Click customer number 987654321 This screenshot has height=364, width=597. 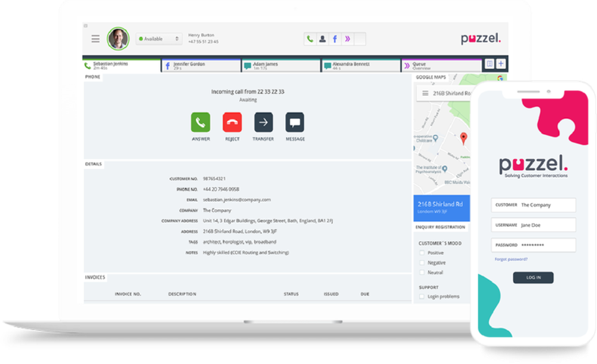(x=214, y=178)
